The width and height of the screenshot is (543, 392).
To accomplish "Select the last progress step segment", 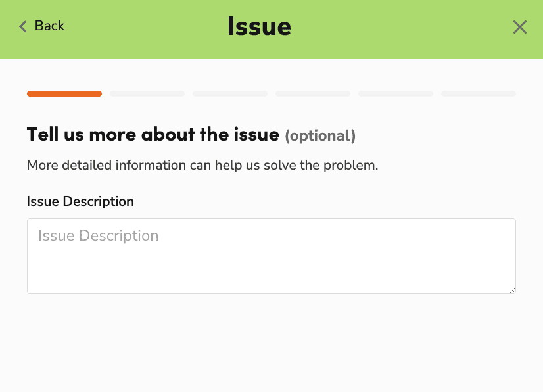I will pyautogui.click(x=479, y=94).
